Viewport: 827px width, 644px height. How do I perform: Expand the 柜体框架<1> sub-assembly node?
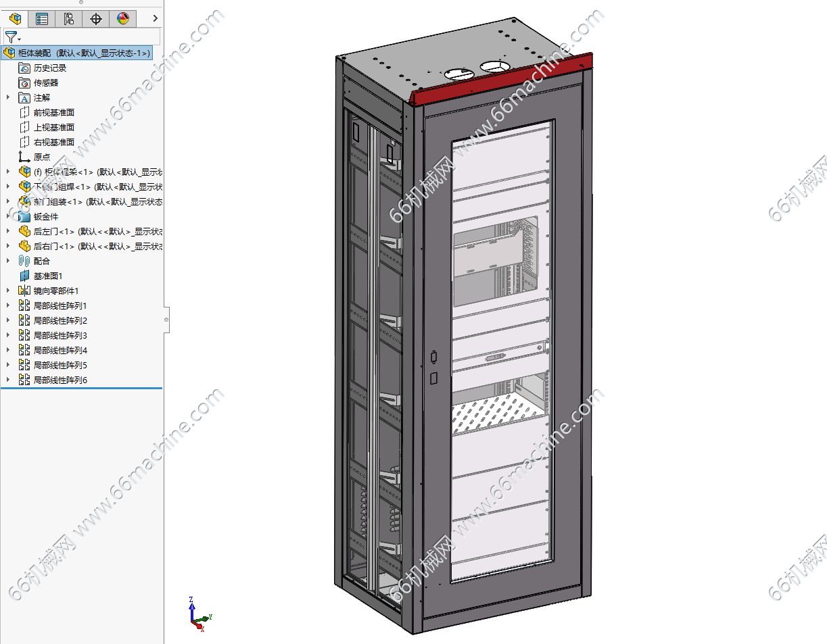coord(8,172)
